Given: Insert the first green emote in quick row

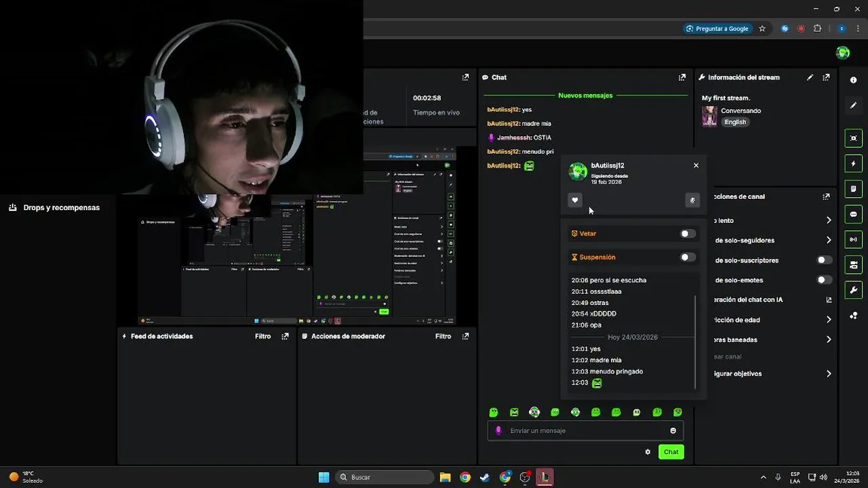Looking at the screenshot, I should click(x=494, y=412).
